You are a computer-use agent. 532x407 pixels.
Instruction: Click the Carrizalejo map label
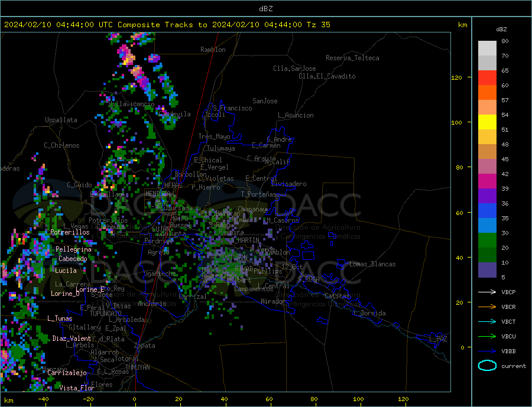coord(67,373)
